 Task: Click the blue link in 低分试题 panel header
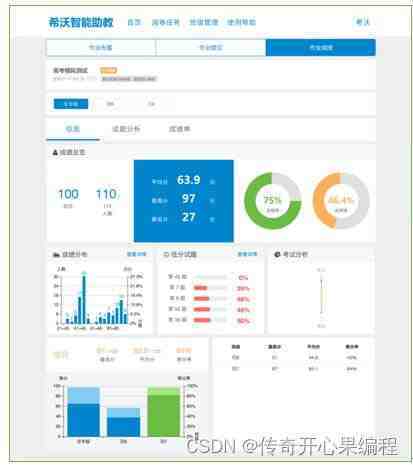247,254
